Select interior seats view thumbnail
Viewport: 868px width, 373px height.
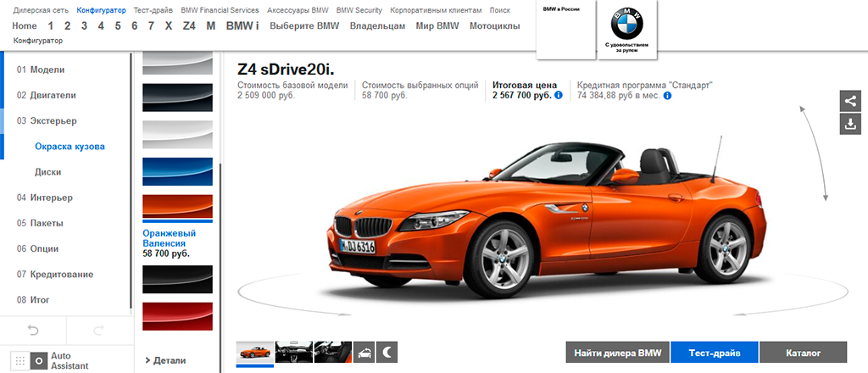point(332,352)
